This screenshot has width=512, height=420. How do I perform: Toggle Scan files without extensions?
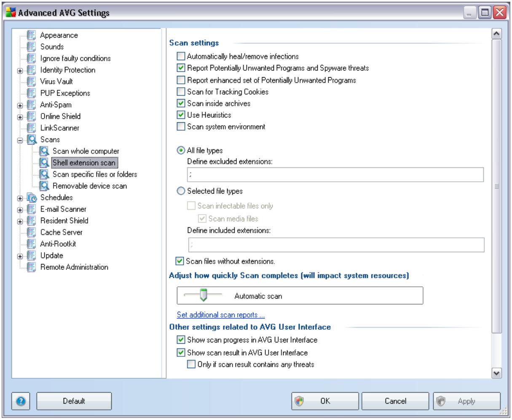coord(181,261)
